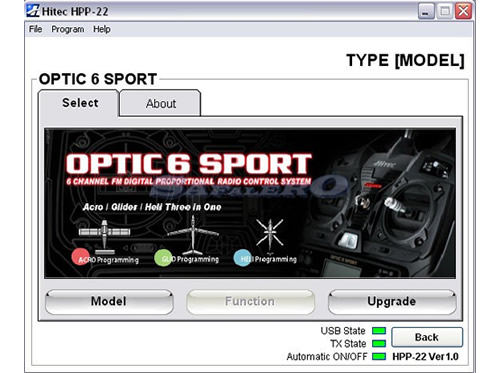Click the Model button
This screenshot has height=373, width=500.
click(109, 302)
